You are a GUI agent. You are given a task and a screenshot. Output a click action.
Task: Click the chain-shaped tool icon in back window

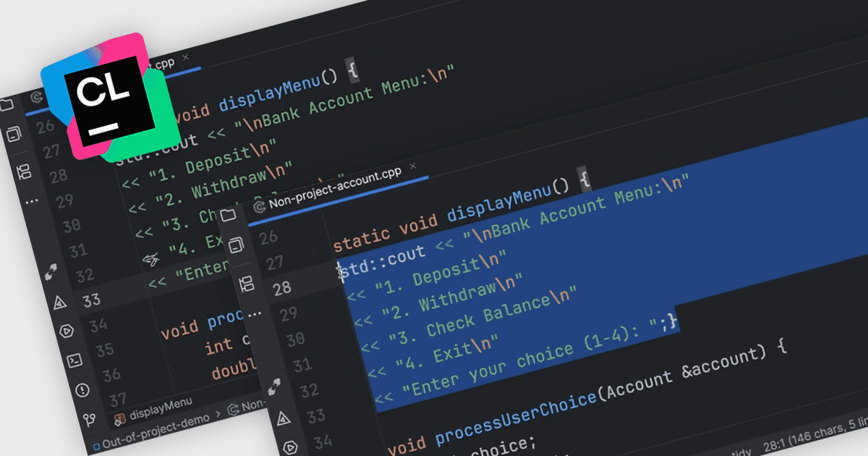tap(50, 271)
